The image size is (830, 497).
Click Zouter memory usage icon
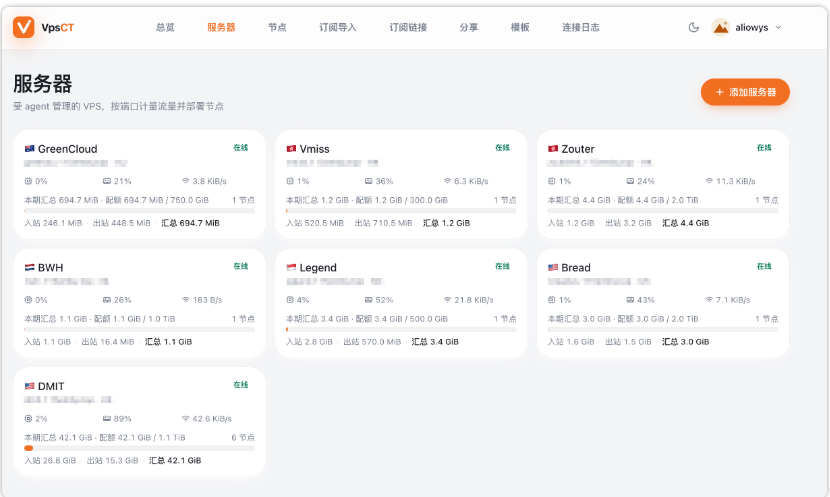[x=630, y=181]
